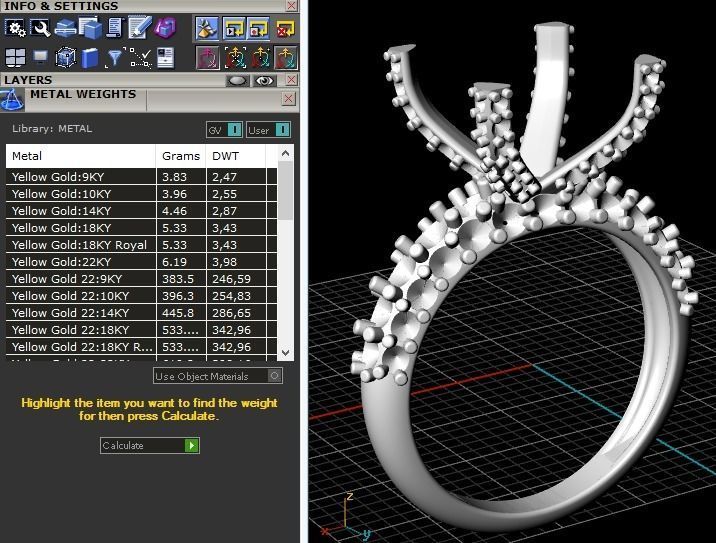Select the Yellow Gold:22KY row
716x543 pixels.
click(142, 262)
